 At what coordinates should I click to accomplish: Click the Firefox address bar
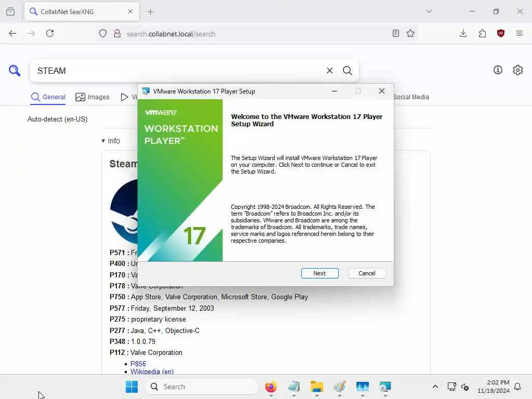tap(258, 34)
